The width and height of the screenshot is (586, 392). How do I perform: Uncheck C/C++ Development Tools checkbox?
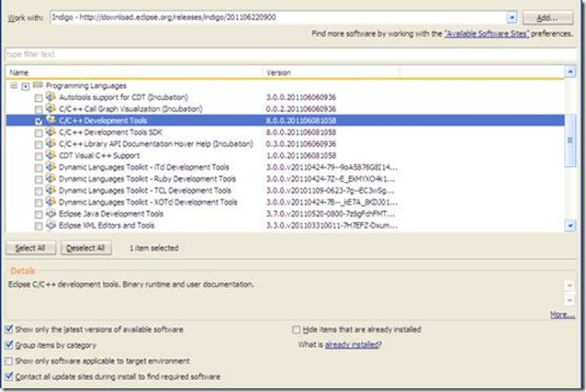[39, 121]
